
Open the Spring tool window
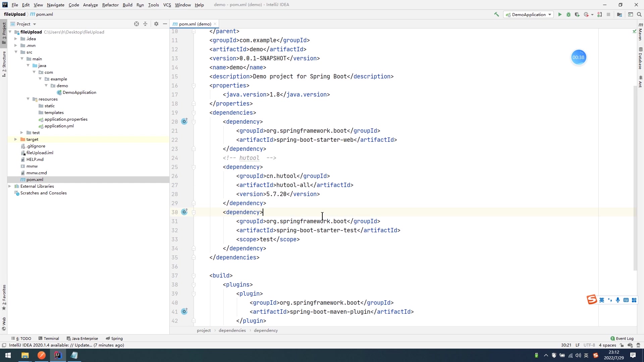[x=114, y=338]
